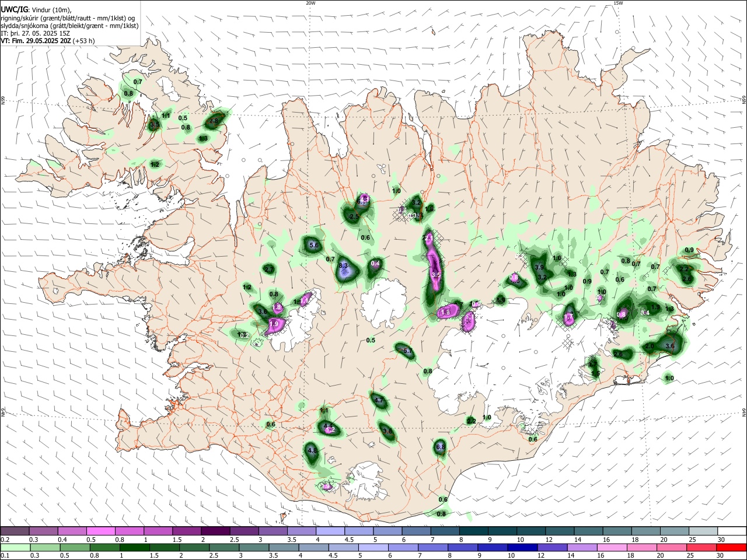Select the 4.8 precipitation value on the map
Image resolution: width=747 pixels, height=560 pixels.
[312, 450]
